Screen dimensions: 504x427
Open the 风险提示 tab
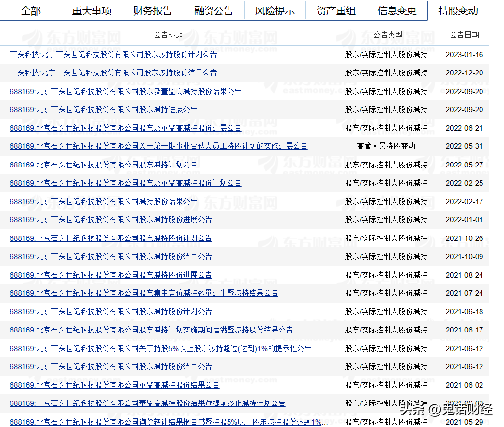[x=275, y=11]
